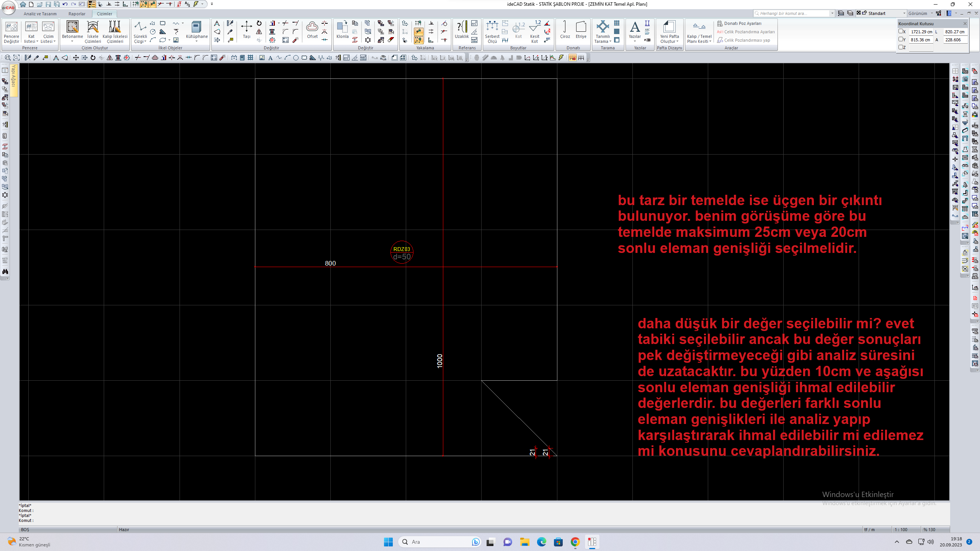
Task: Click the L length value field
Action: (955, 32)
